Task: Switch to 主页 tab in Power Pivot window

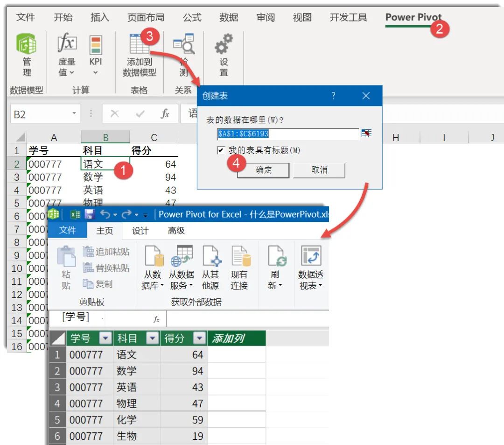Action: [105, 231]
